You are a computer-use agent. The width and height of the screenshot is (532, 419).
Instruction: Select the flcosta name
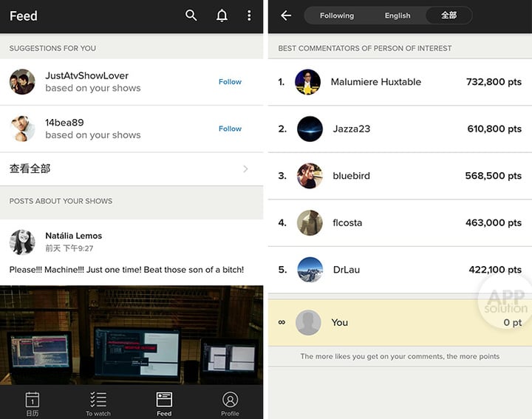pos(347,222)
